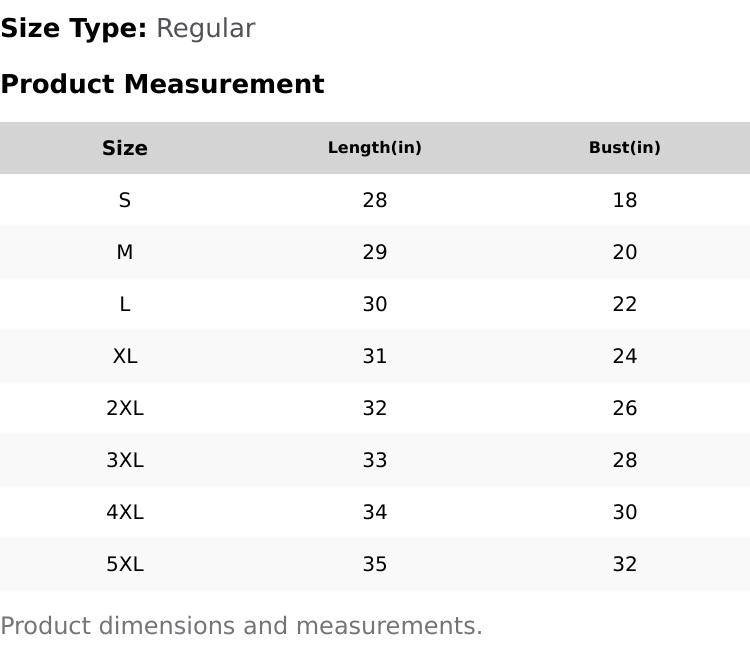750x662 pixels.
Task: Click the product dimensions caption text
Action: click(x=241, y=626)
